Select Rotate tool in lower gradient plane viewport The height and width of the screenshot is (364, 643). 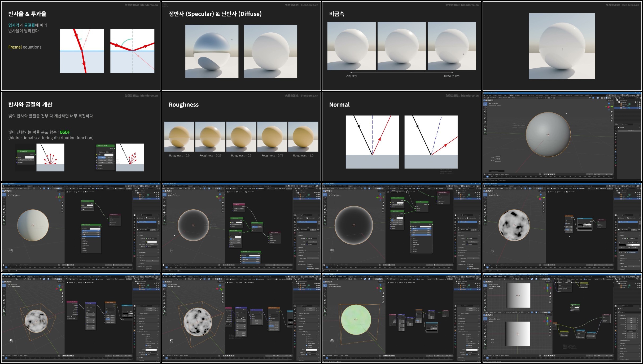(x=485, y=330)
